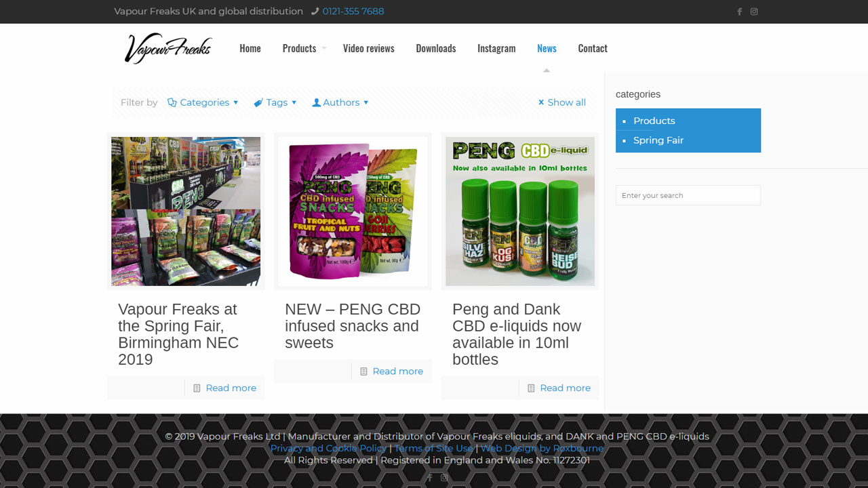Click the Categories filter tag icon

(x=172, y=102)
